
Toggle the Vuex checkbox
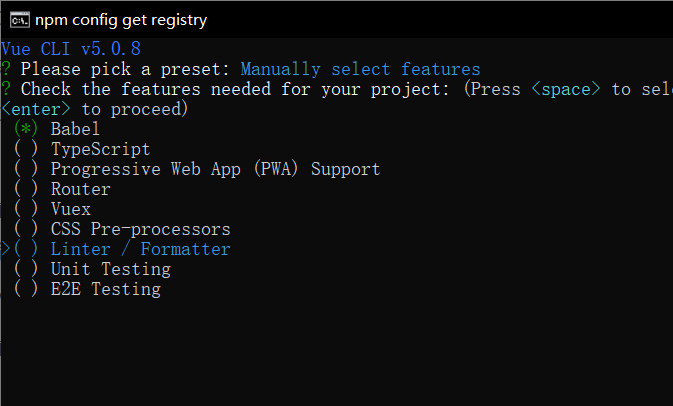26,209
